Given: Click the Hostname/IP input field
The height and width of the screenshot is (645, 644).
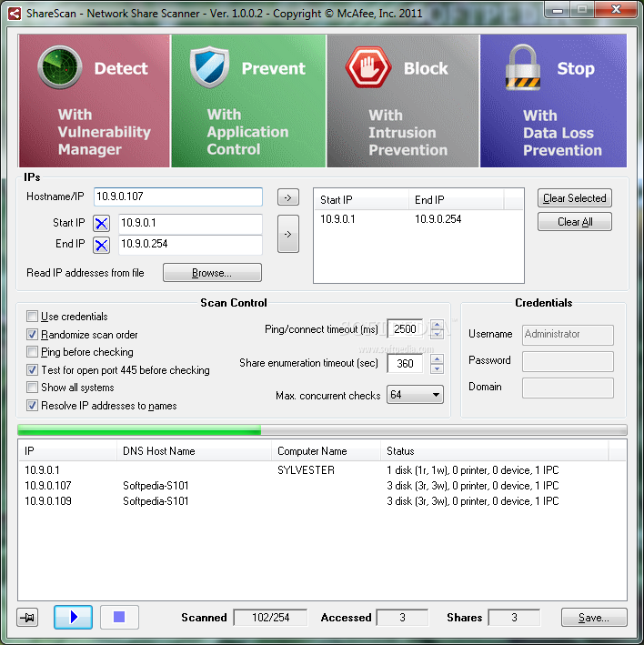Looking at the screenshot, I should tap(178, 197).
